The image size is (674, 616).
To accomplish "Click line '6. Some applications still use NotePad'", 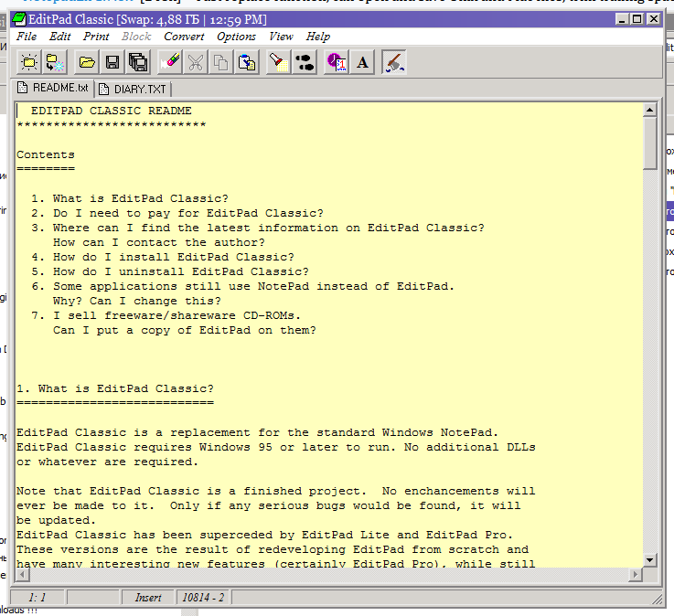I will (243, 286).
